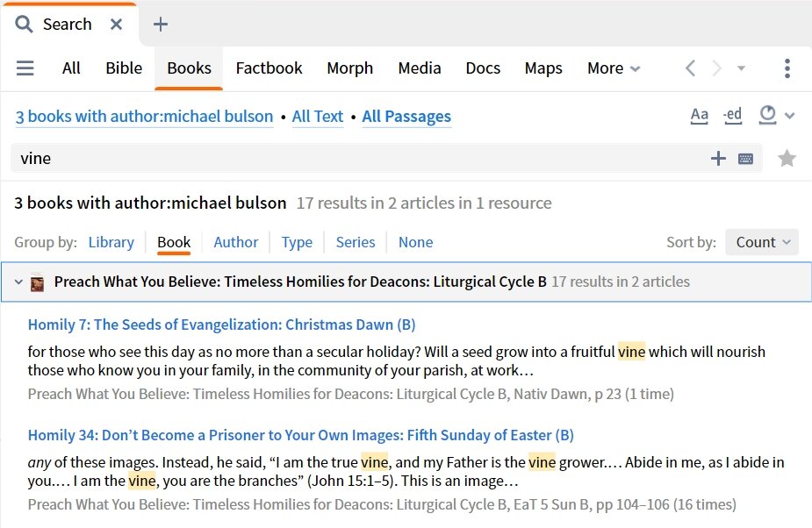Screen dimensions: 812x528
Task: Click into the vine search query field
Action: pyautogui.click(x=351, y=159)
